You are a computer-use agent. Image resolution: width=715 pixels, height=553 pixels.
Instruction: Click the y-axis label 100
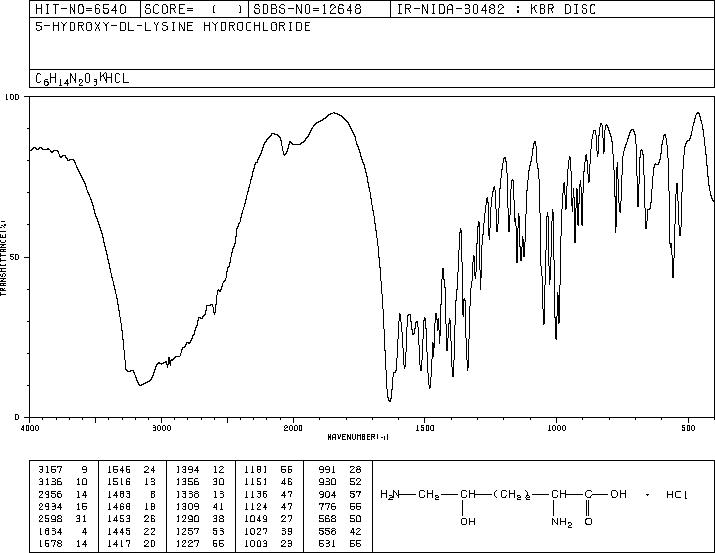click(12, 97)
